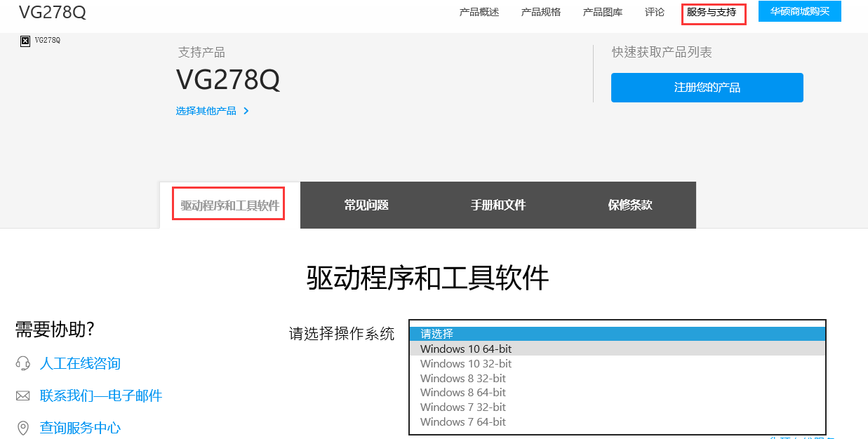Open the 产品规格 navigation item
The image size is (868, 439).
(541, 12)
